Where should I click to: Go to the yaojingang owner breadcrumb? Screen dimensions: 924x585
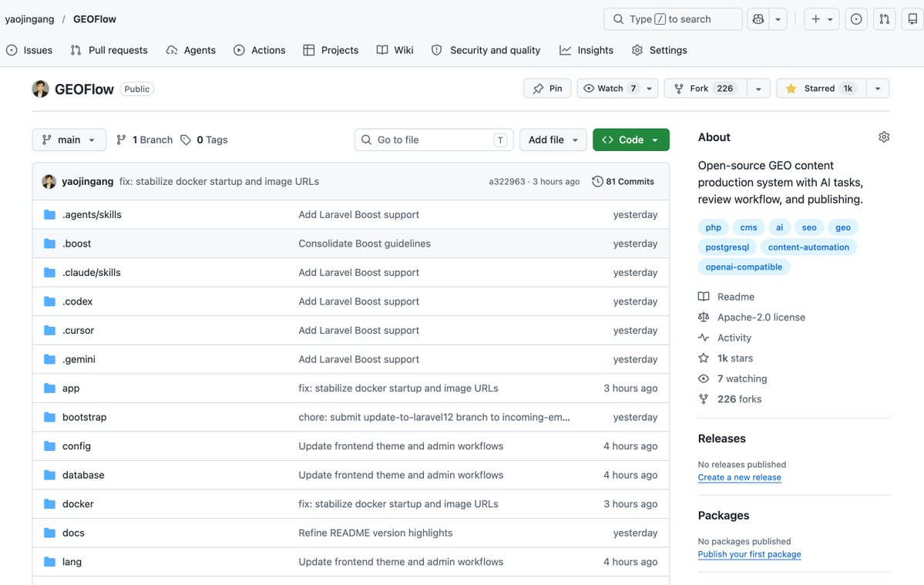coord(29,18)
